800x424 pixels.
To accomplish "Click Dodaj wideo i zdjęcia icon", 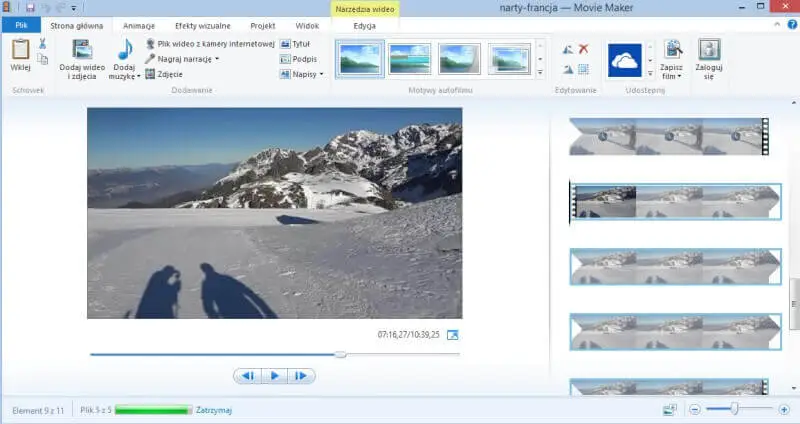I will [83, 50].
